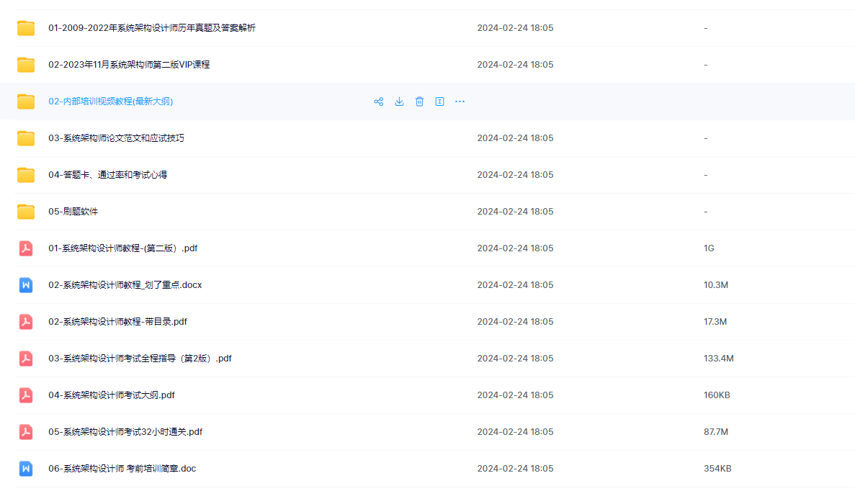
Task: Open file 05-系统架构设计师考试32小时通关.pdf
Action: pyautogui.click(x=125, y=432)
